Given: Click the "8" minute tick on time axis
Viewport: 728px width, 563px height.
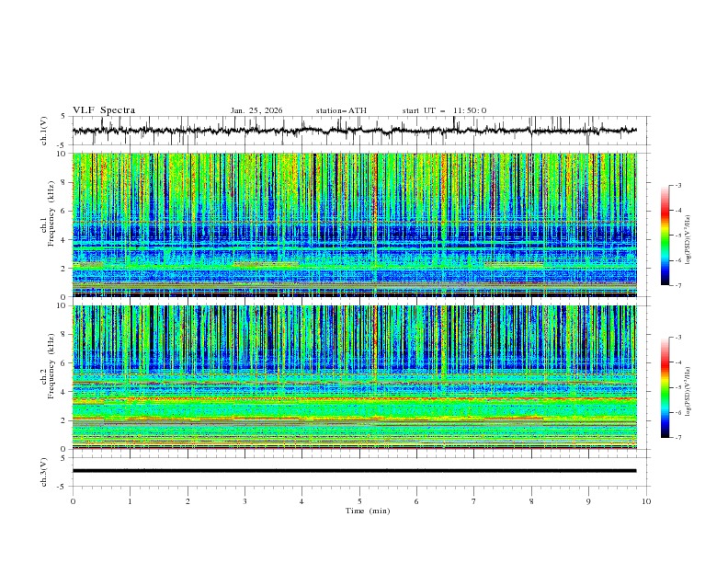Looking at the screenshot, I should (x=531, y=501).
